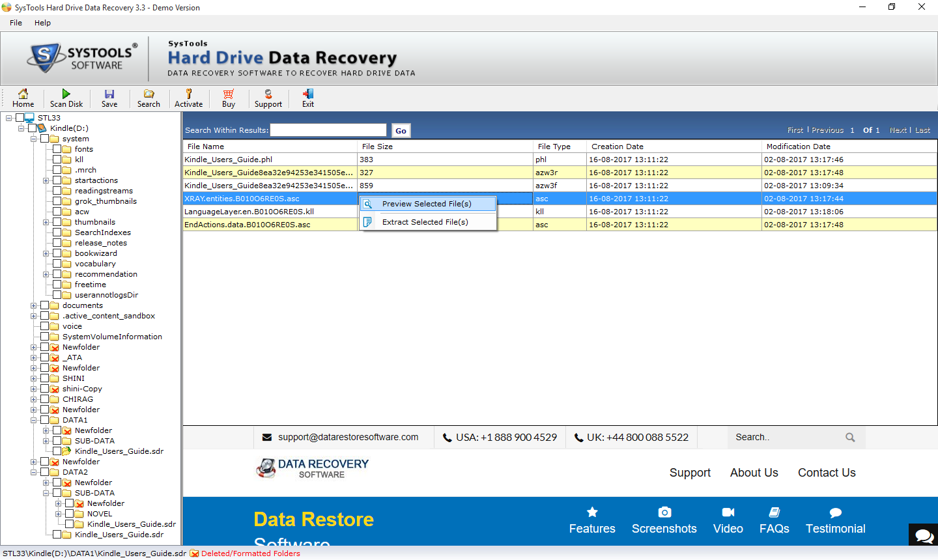This screenshot has width=938, height=560.
Task: Click the folder icon next to fonts
Action: click(x=67, y=149)
